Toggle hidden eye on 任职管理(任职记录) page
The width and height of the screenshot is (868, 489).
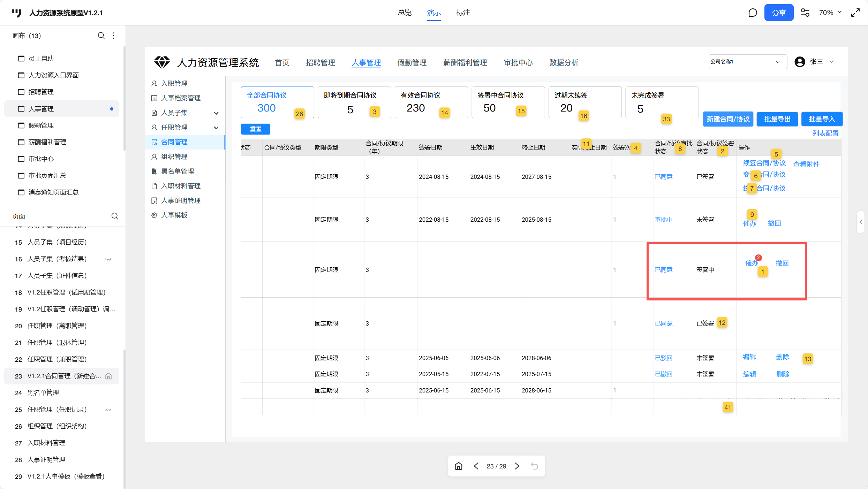108,410
